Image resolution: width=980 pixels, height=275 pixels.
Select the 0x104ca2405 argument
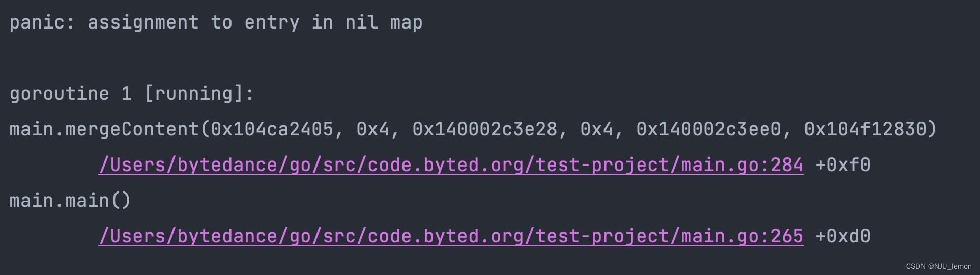(272, 129)
